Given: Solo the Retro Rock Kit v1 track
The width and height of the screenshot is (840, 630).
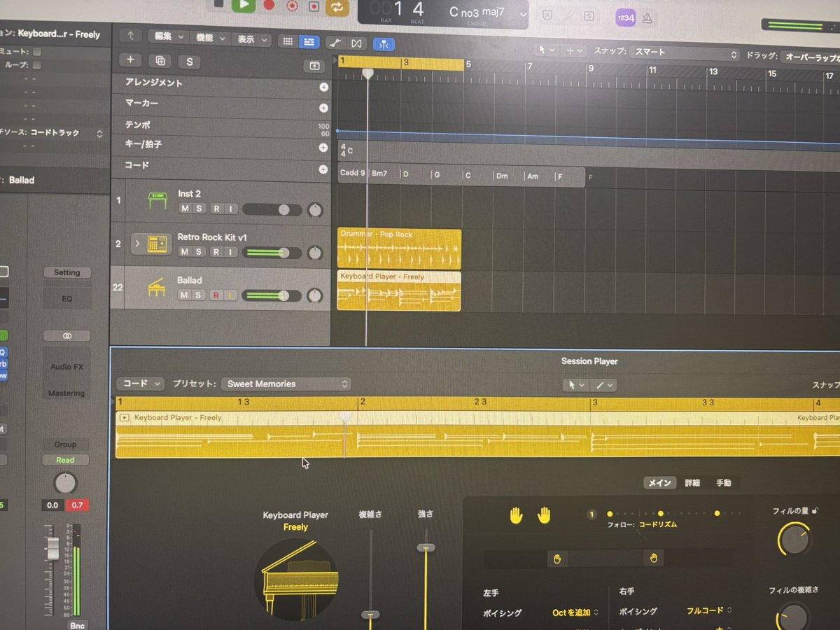Looking at the screenshot, I should pyautogui.click(x=199, y=252).
